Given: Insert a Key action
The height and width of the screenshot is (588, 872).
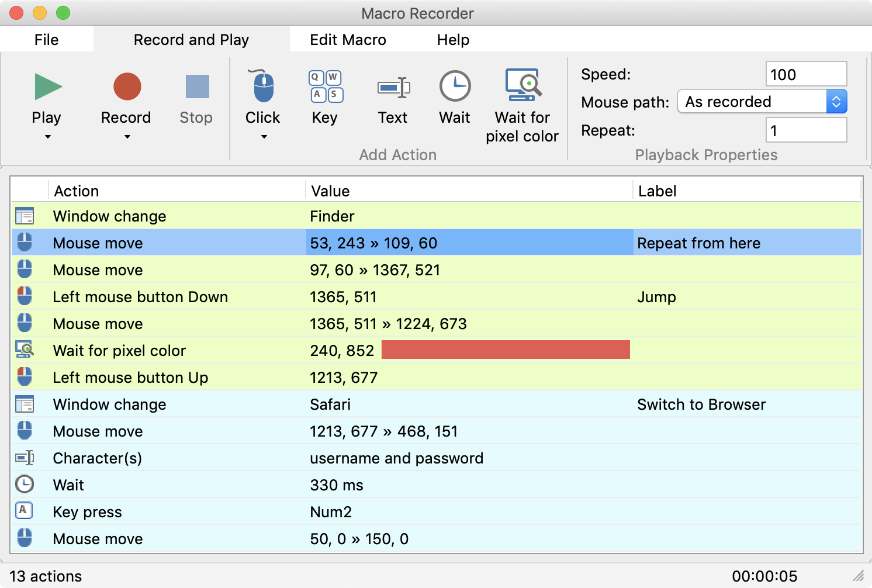Looking at the screenshot, I should [325, 87].
